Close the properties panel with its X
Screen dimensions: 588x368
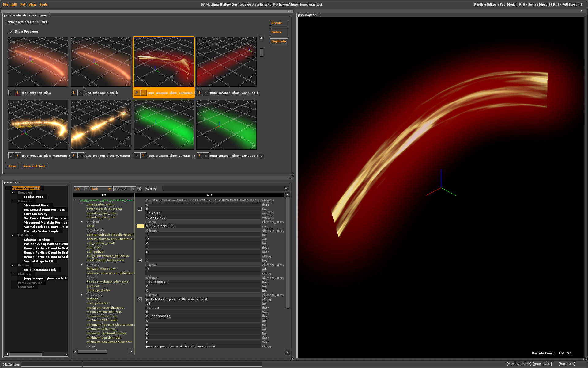point(288,178)
